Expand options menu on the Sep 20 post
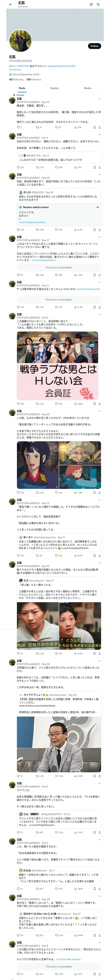Viewport: 110px width, 980px height. point(99,175)
